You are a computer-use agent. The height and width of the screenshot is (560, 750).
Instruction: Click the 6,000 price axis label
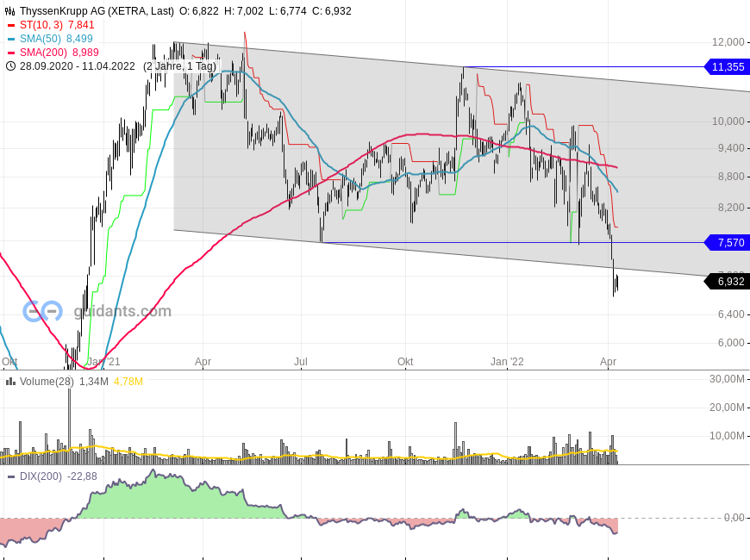tap(731, 343)
